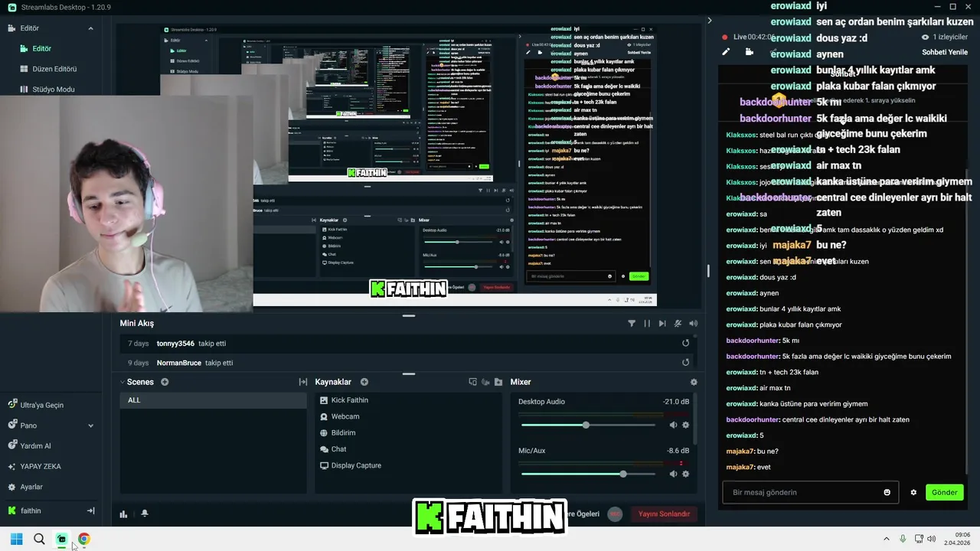The image size is (980, 551).
Task: Replay the tonnyy3546 follow alert
Action: 685,343
